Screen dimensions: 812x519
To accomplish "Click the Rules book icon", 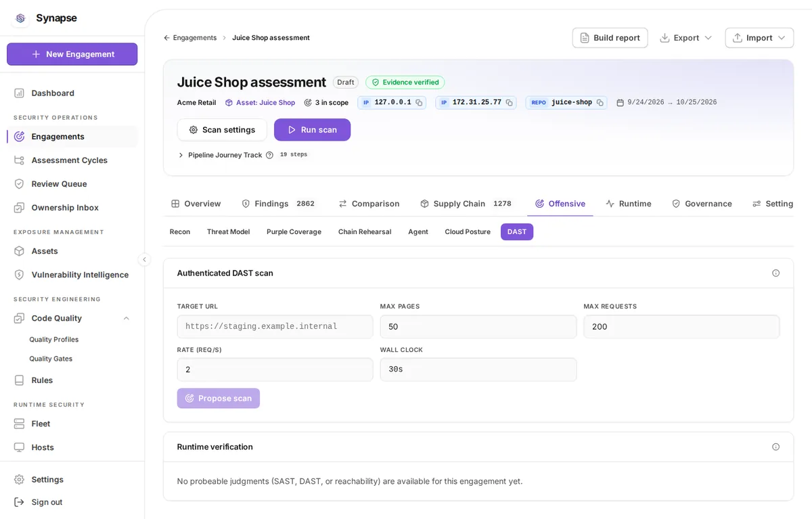I will [x=19, y=380].
